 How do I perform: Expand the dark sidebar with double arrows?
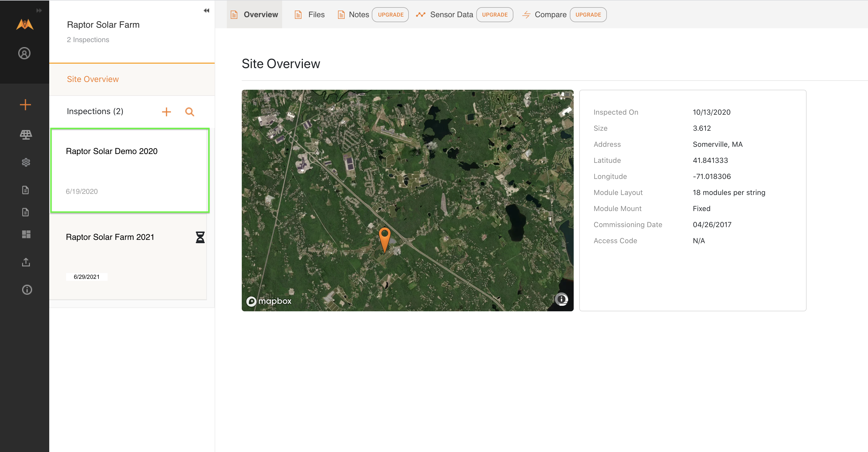point(39,11)
